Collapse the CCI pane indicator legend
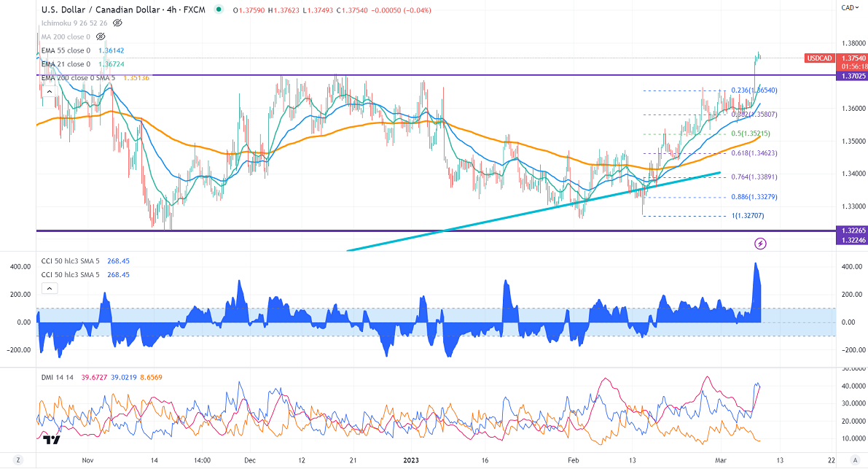 49,288
